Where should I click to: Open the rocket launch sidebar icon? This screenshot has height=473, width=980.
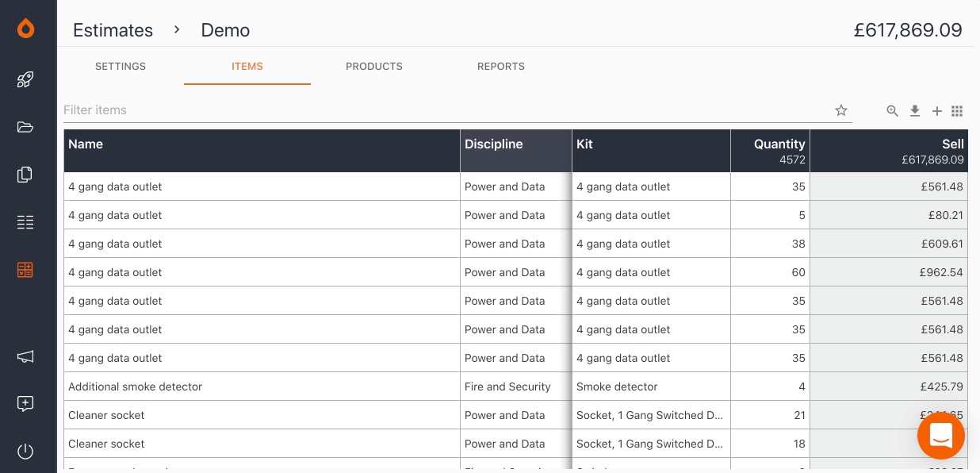(x=25, y=79)
